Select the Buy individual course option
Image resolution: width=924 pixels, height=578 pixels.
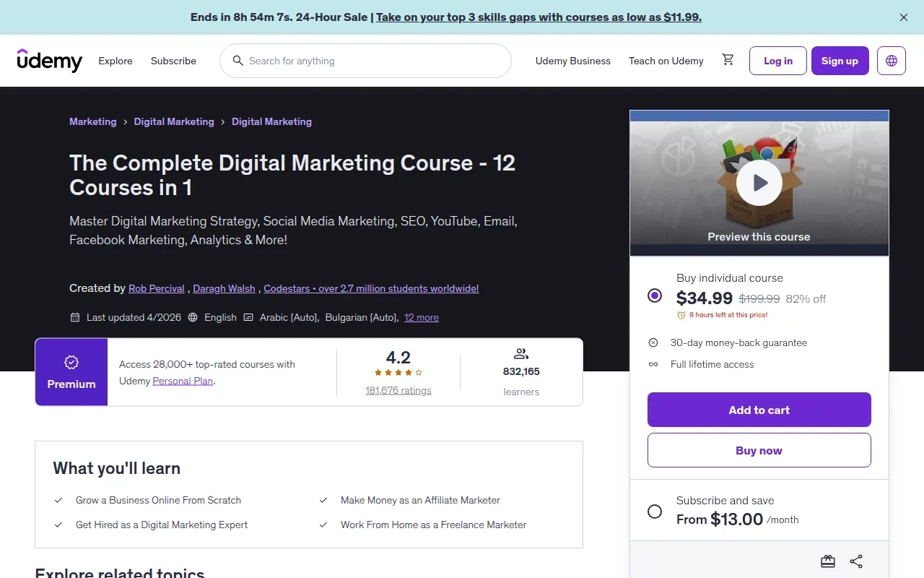click(655, 295)
